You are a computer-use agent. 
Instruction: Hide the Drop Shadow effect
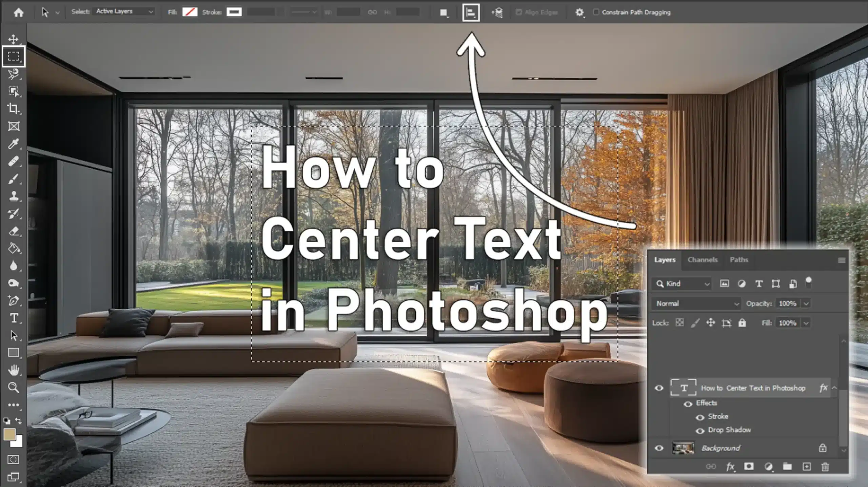(x=700, y=431)
